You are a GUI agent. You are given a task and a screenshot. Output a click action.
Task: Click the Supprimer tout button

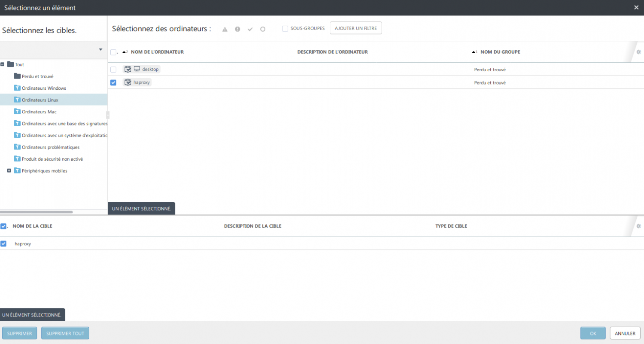pyautogui.click(x=65, y=333)
